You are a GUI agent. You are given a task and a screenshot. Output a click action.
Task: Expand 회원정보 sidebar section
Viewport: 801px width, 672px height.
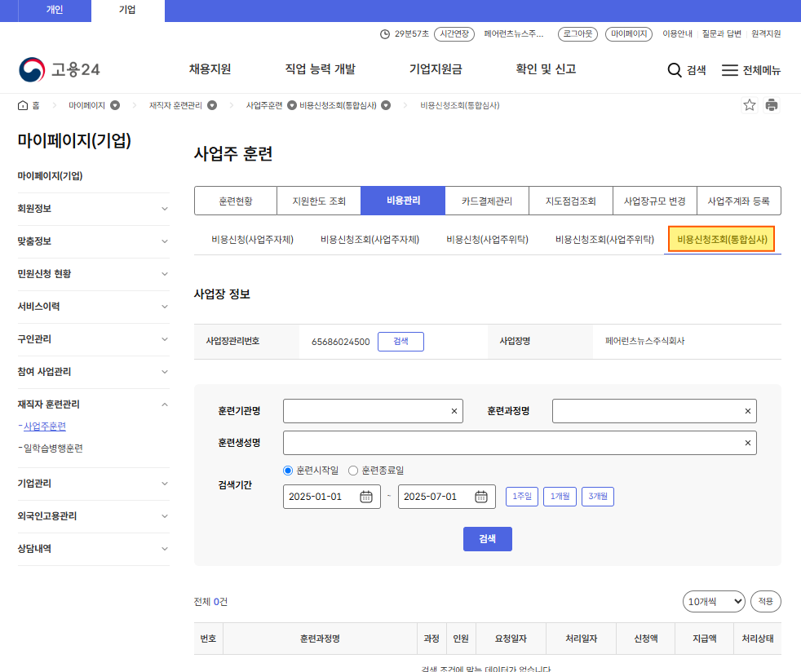coord(93,208)
